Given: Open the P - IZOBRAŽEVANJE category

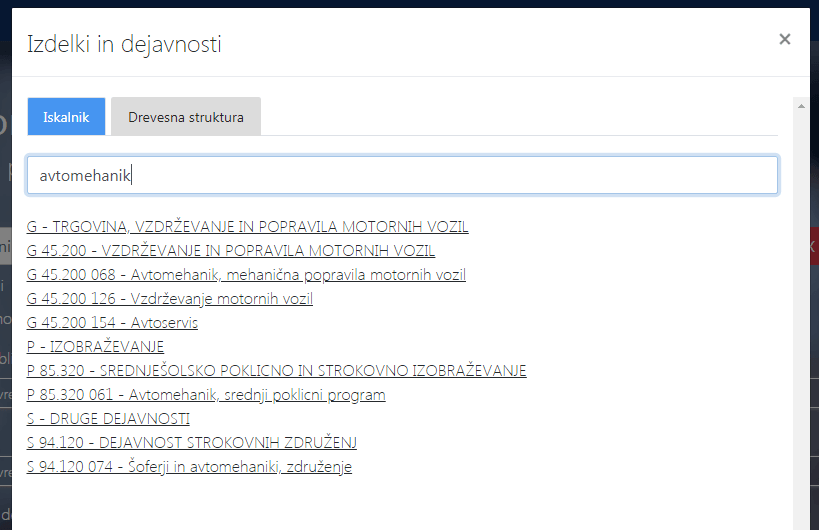Looking at the screenshot, I should pyautogui.click(x=95, y=347).
